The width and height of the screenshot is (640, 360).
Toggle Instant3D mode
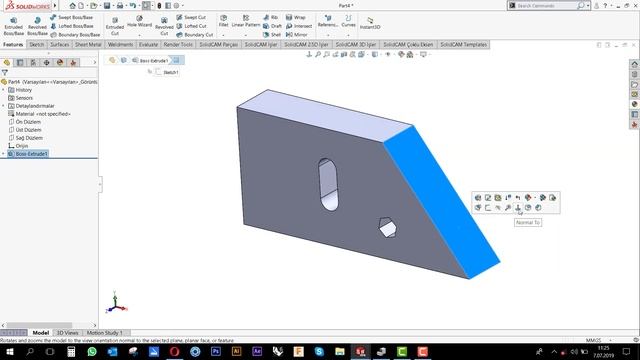(x=370, y=23)
